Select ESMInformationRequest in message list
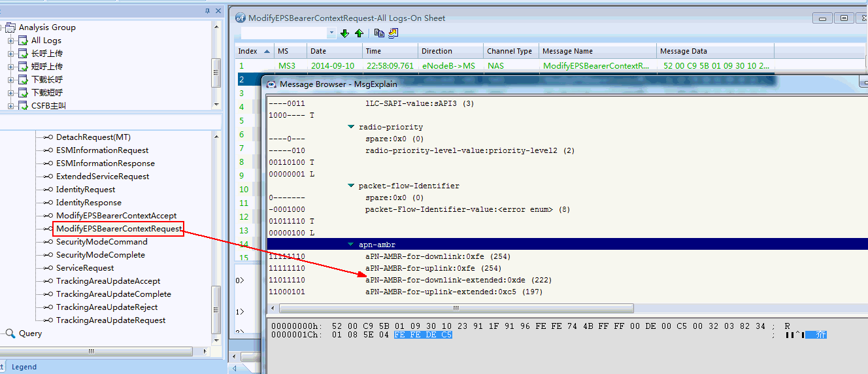The image size is (868, 374). 103,150
